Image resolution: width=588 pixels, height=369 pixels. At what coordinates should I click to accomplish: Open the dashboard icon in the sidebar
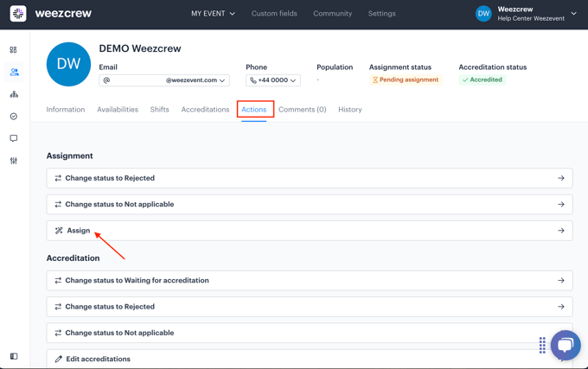(14, 50)
